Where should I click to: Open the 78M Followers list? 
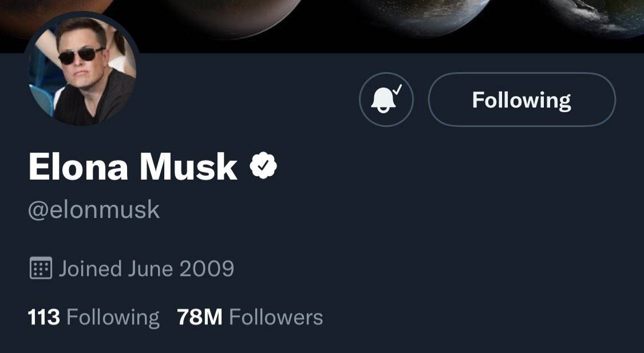250,317
